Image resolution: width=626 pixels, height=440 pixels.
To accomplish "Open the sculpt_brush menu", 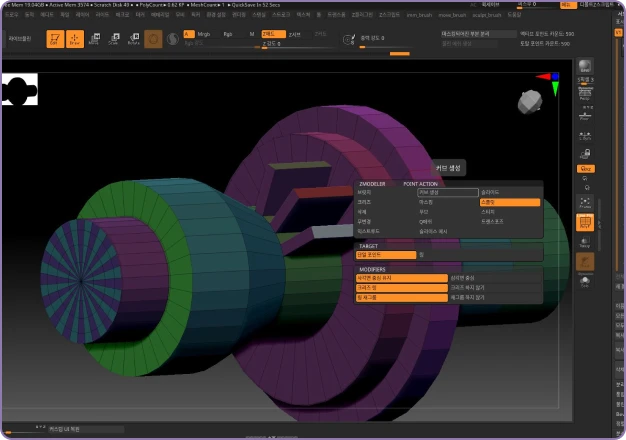I will coord(486,15).
